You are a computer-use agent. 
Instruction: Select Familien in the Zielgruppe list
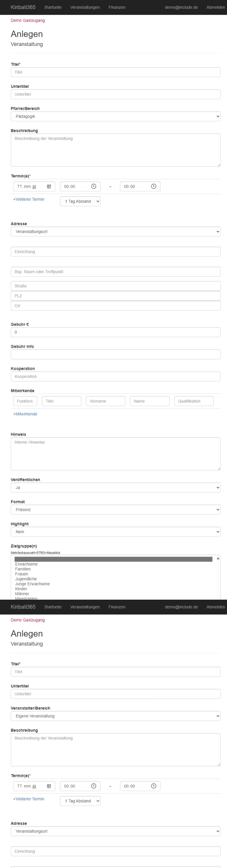[23, 569]
